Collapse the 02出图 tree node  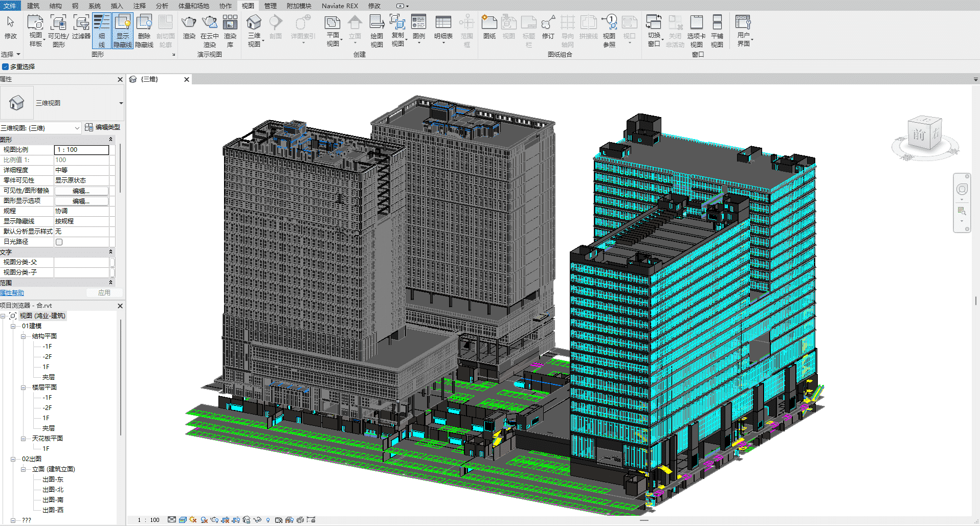coord(13,459)
